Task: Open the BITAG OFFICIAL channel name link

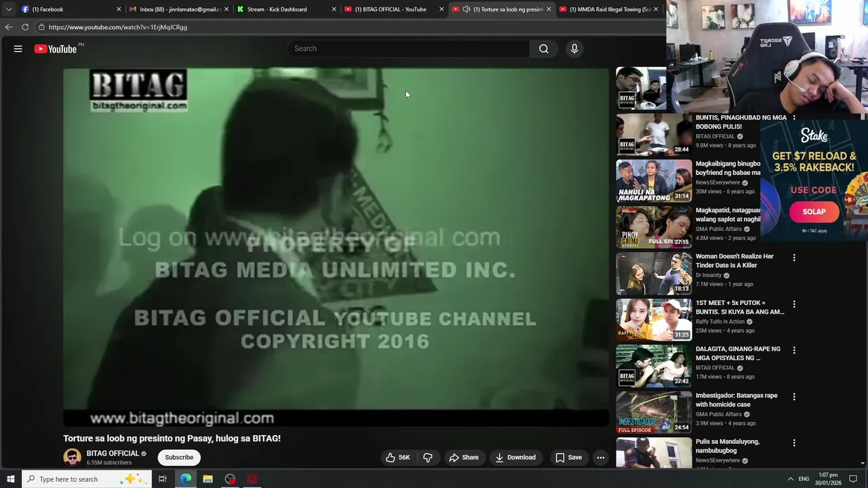Action: click(x=113, y=453)
